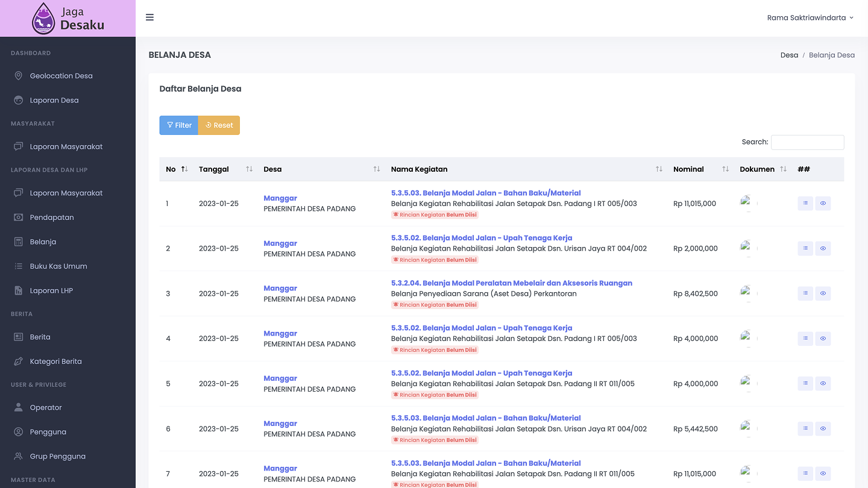Open list details icon for row 6
The height and width of the screenshot is (488, 868).
pyautogui.click(x=805, y=429)
